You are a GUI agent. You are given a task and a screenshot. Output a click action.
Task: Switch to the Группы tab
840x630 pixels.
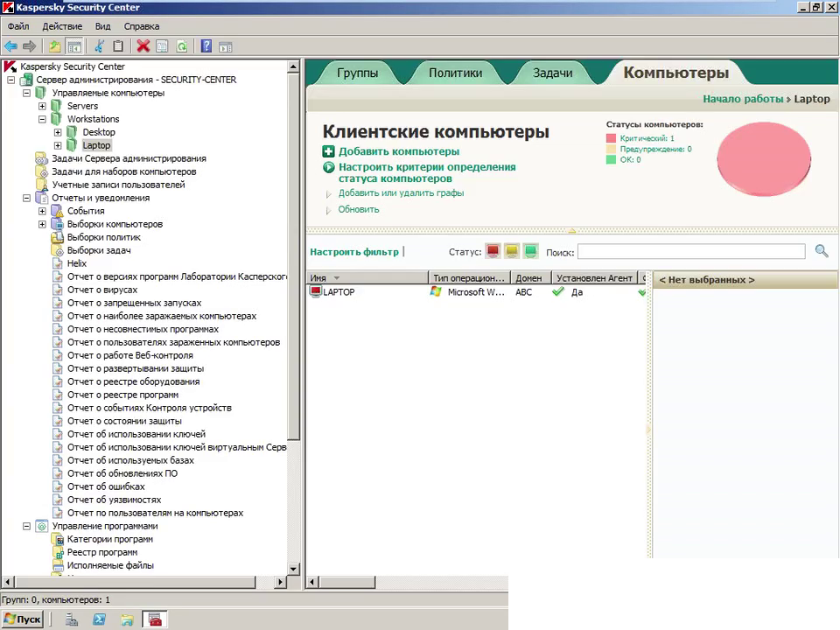pos(357,73)
